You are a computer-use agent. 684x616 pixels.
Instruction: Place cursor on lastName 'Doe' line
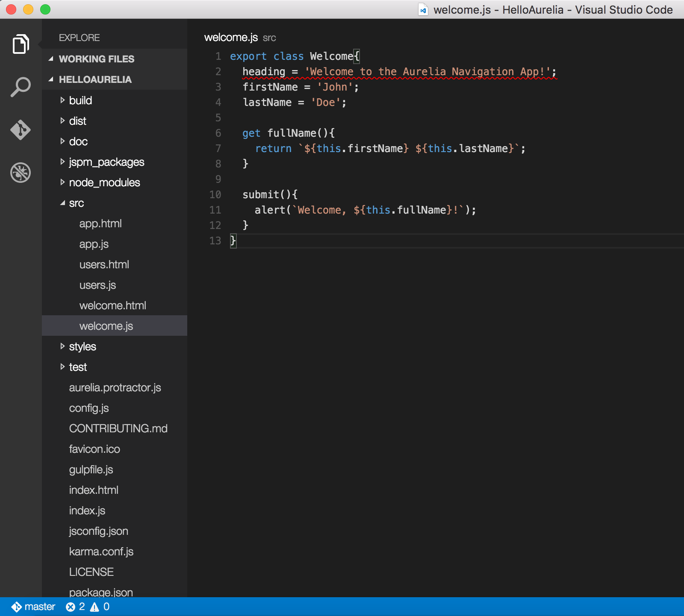coord(295,103)
